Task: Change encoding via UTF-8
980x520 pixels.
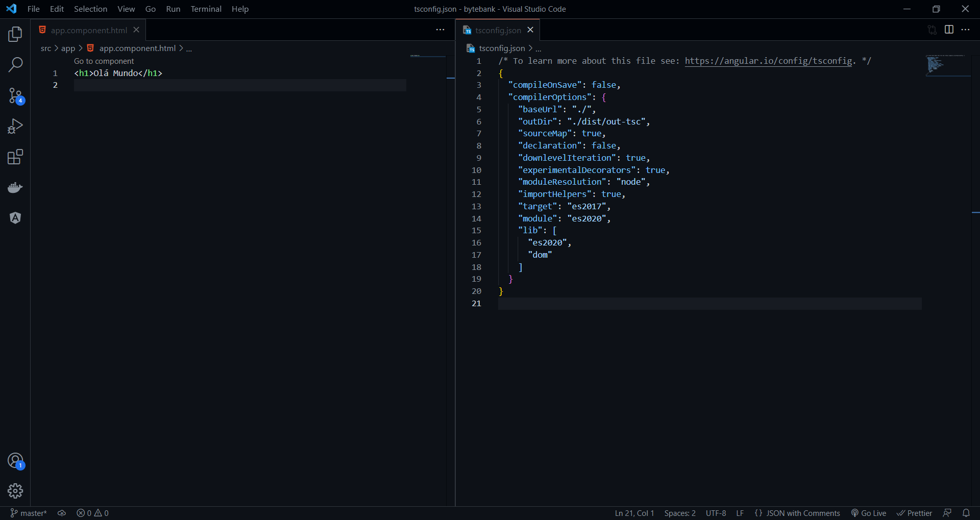Action: point(716,513)
